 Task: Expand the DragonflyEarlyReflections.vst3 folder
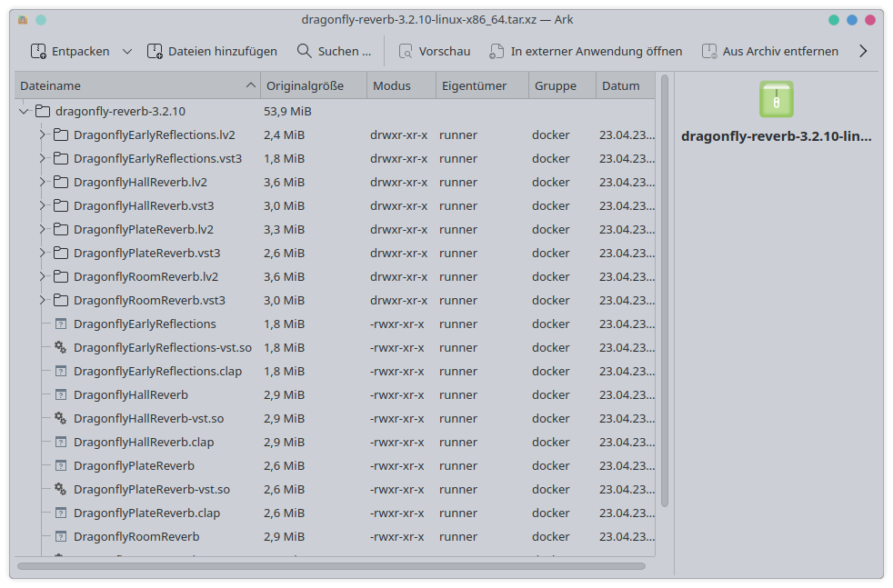(x=42, y=158)
